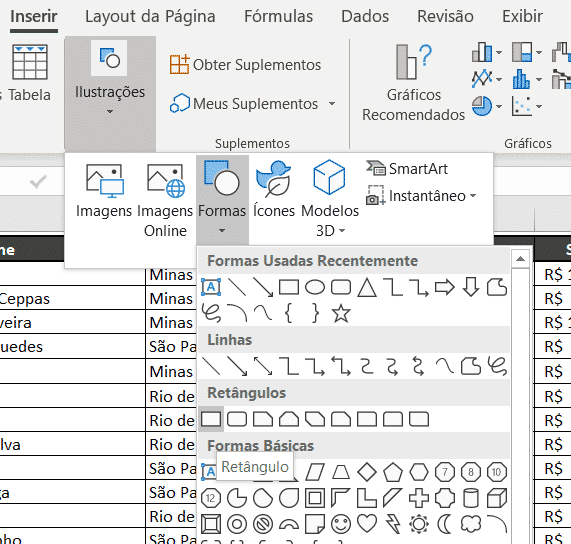
Task: Open Instantâneo screenshot menu
Action: (x=421, y=196)
